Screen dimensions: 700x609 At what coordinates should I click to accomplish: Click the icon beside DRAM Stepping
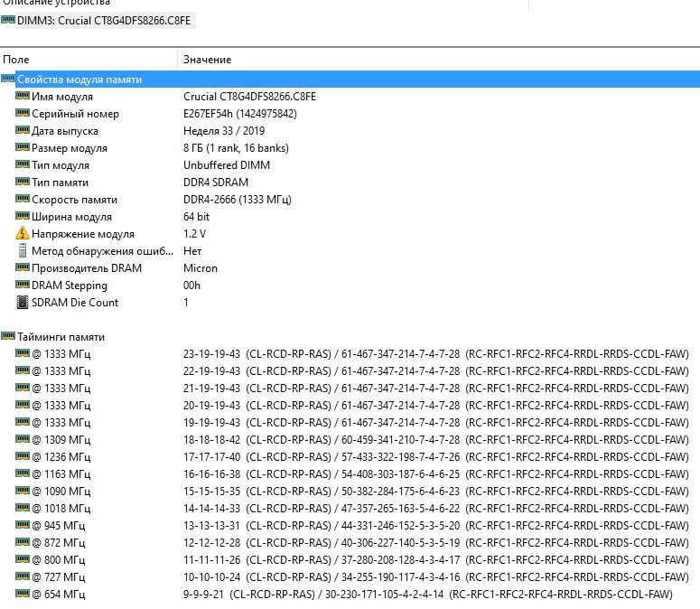[23, 285]
